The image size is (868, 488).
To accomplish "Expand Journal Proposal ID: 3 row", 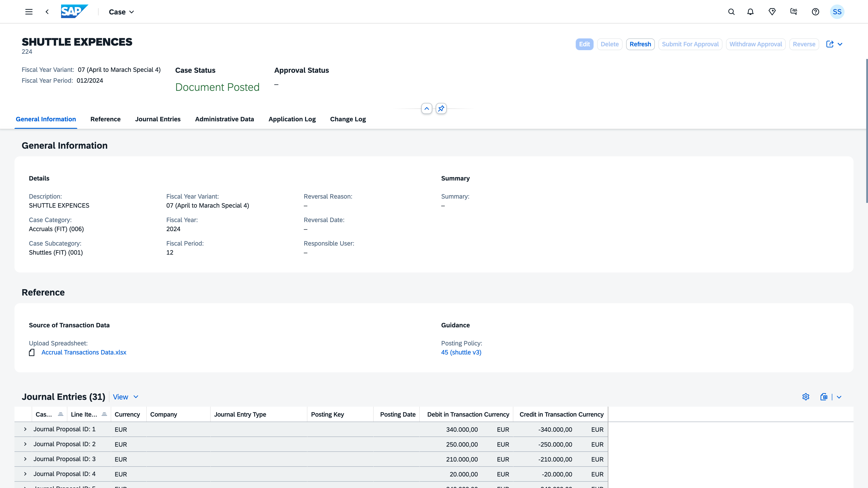I will pyautogui.click(x=25, y=459).
